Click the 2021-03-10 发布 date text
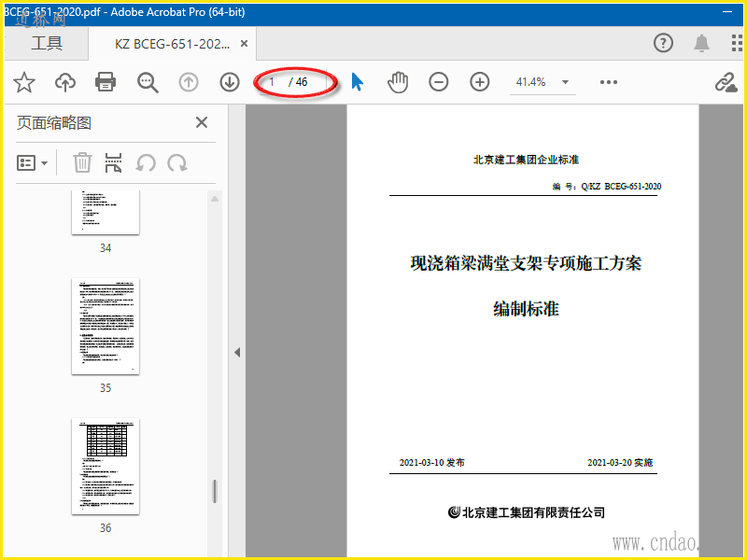 tap(431, 462)
